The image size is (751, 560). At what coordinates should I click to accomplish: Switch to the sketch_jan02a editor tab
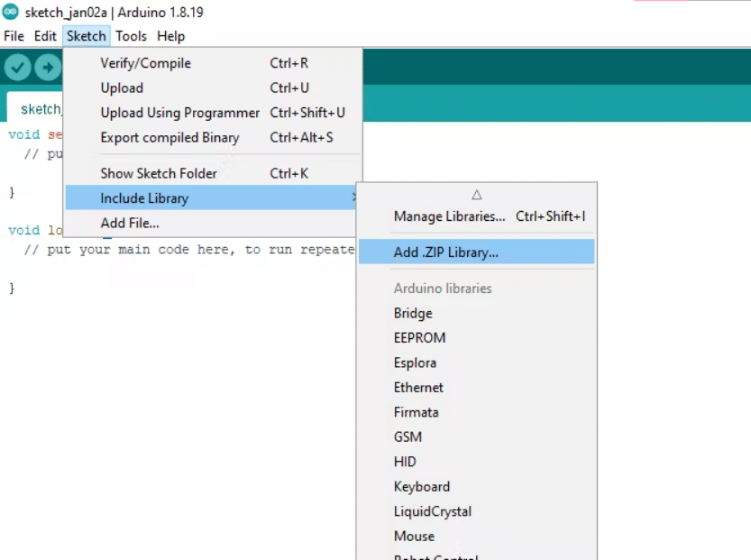click(36, 109)
